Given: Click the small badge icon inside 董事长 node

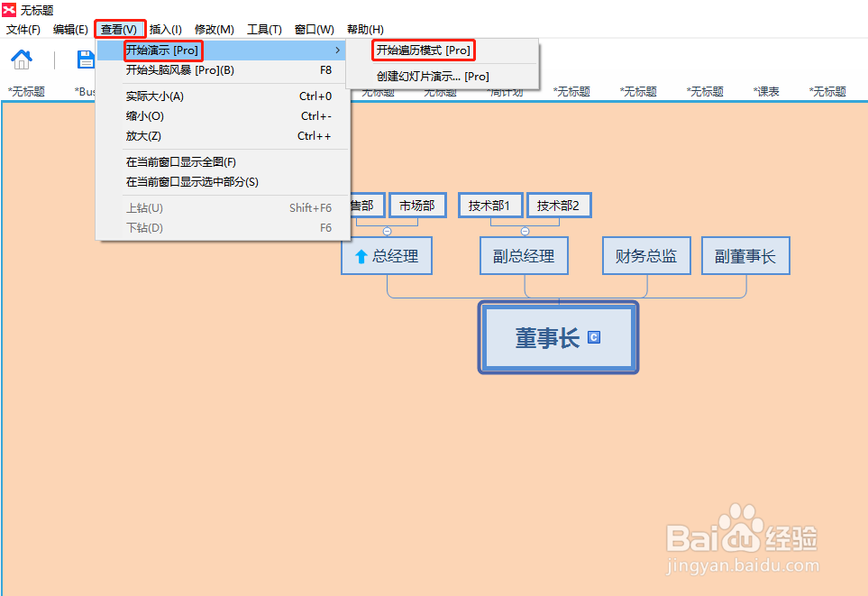Looking at the screenshot, I should click(x=595, y=337).
